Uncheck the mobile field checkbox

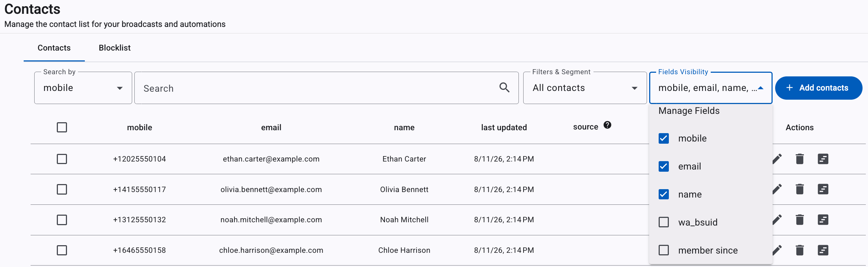coord(664,138)
